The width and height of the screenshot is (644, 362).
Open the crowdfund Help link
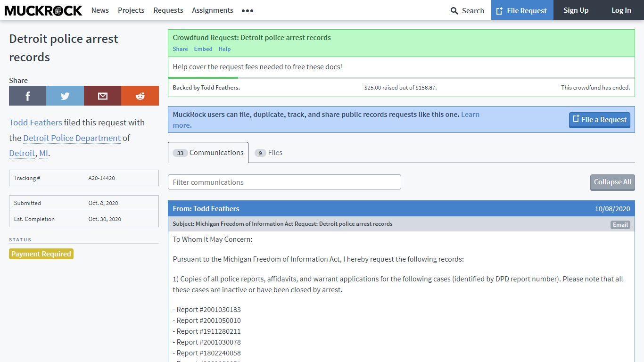[x=224, y=49]
